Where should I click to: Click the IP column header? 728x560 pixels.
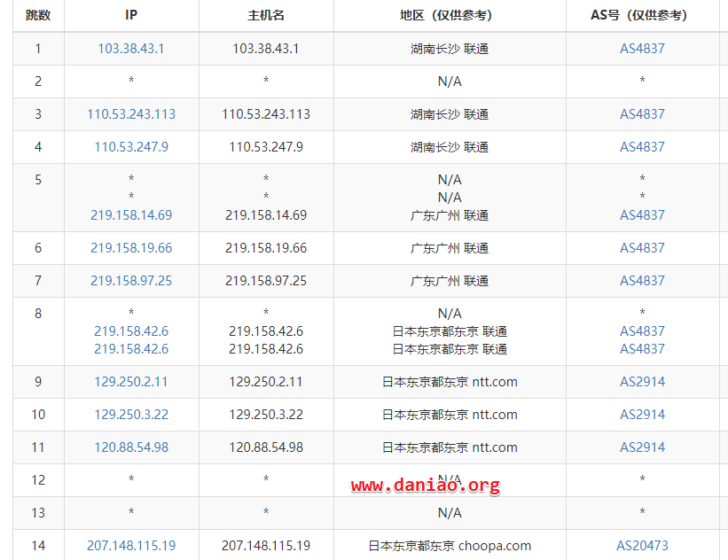(x=131, y=15)
